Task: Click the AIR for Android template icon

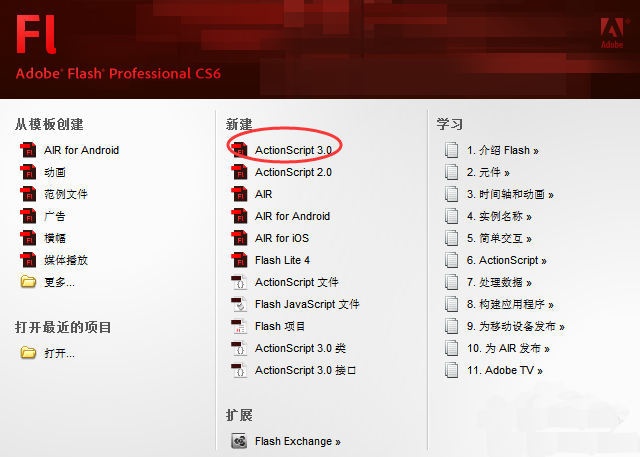Action: (x=28, y=150)
